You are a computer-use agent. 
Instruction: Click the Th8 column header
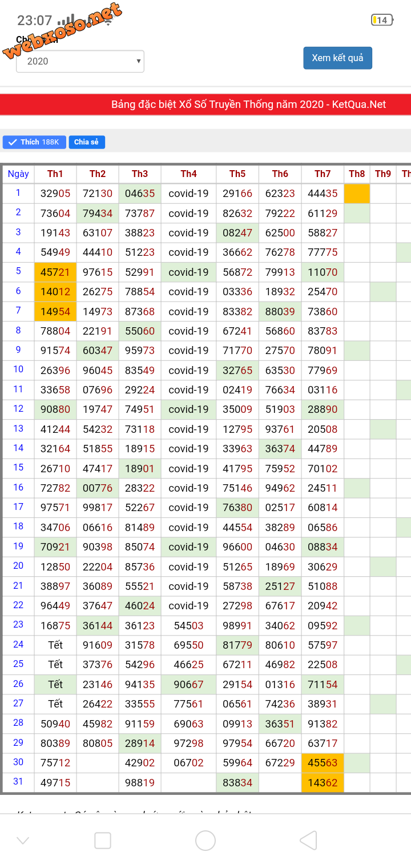[357, 174]
